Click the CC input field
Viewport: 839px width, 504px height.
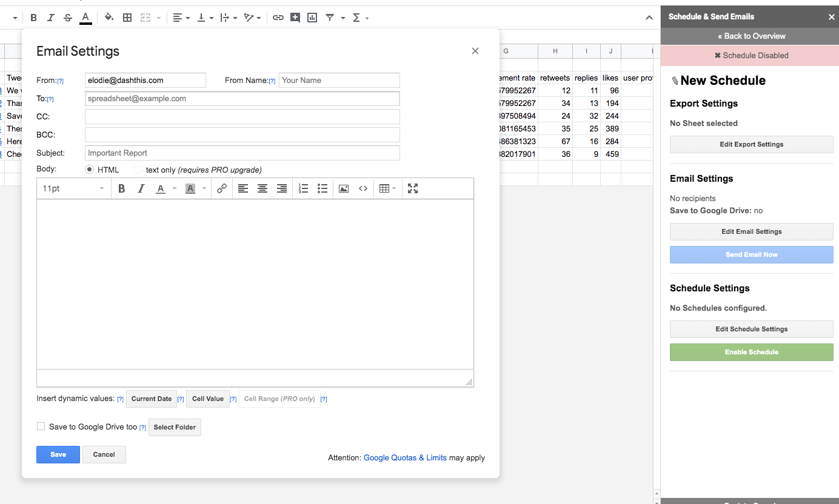(241, 116)
